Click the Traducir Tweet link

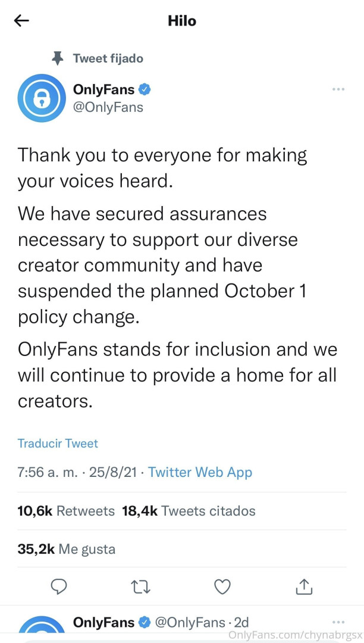58,444
